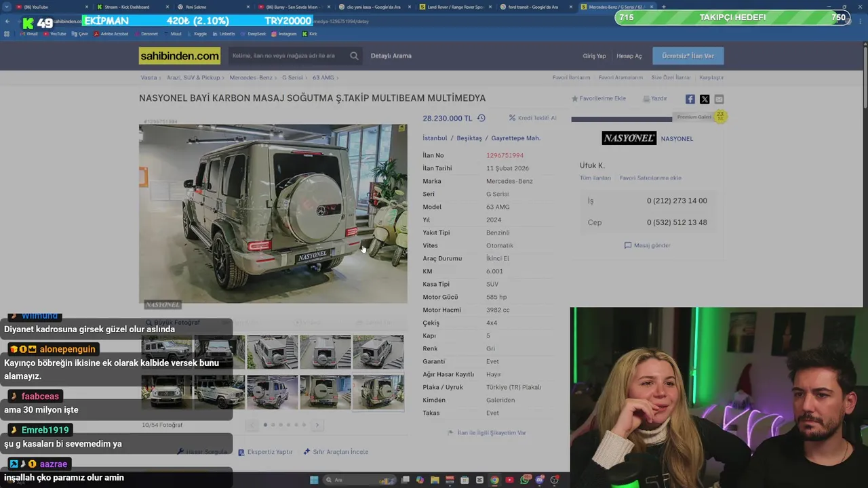Open a new browser tab with plus
The width and height of the screenshot is (868, 488).
(663, 7)
